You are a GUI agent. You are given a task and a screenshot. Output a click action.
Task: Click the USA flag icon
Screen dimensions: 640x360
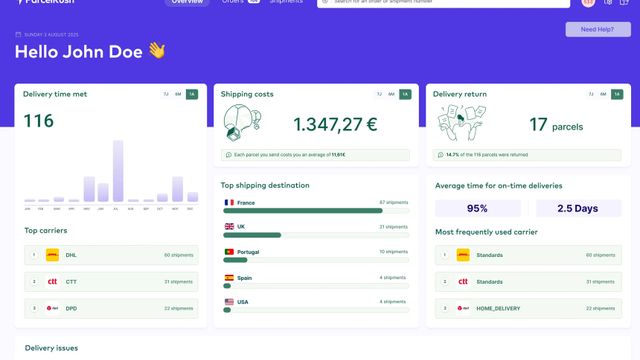coord(229,302)
